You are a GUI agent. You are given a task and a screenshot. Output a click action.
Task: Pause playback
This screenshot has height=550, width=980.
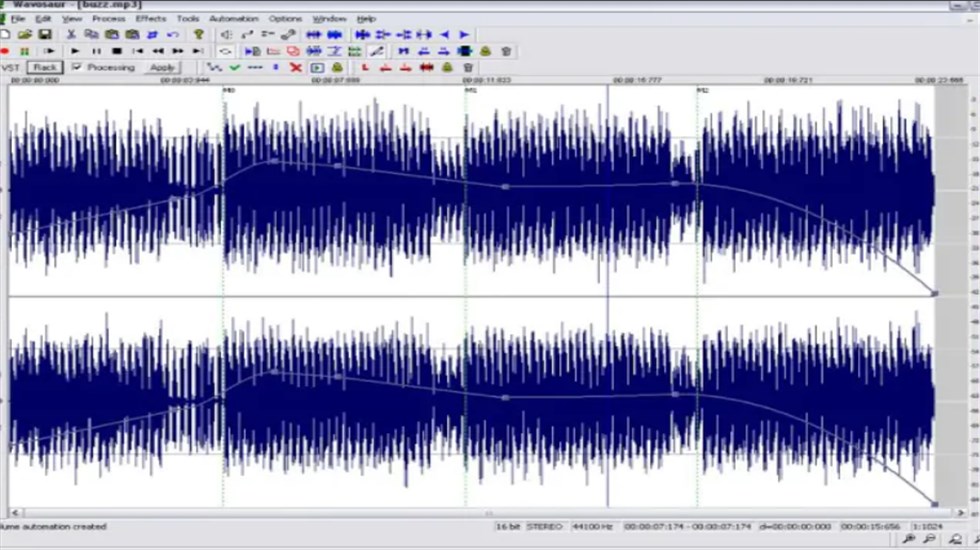pyautogui.click(x=96, y=51)
